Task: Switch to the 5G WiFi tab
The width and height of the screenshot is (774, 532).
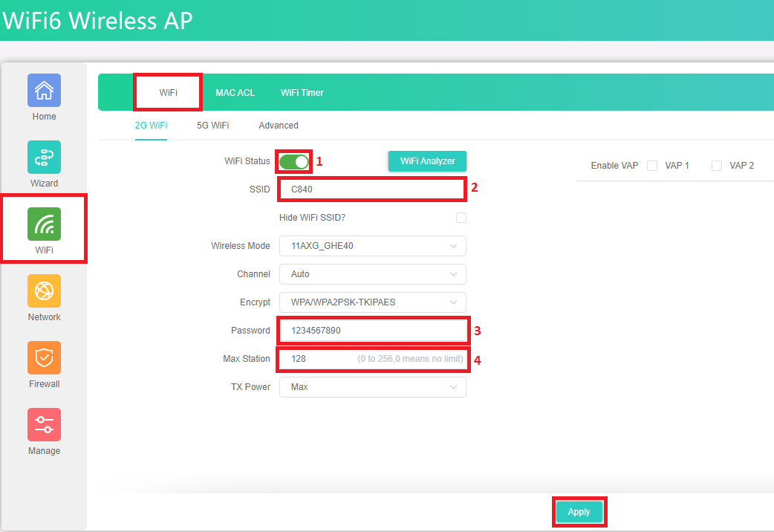Action: pyautogui.click(x=212, y=126)
